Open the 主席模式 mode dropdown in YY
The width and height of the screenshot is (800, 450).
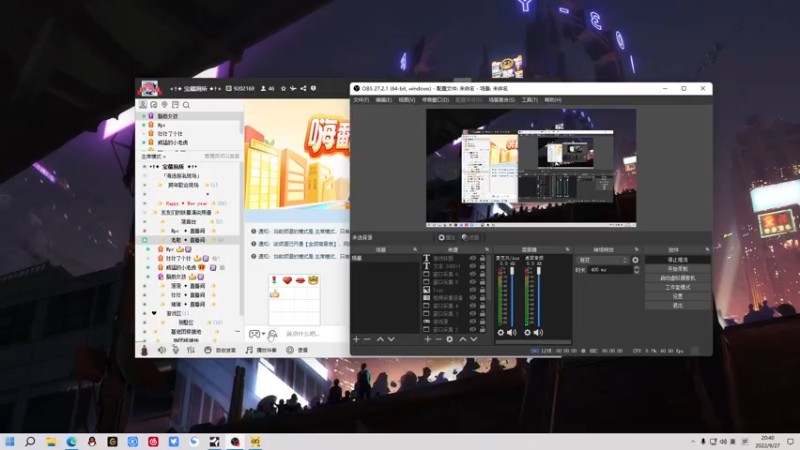point(154,156)
